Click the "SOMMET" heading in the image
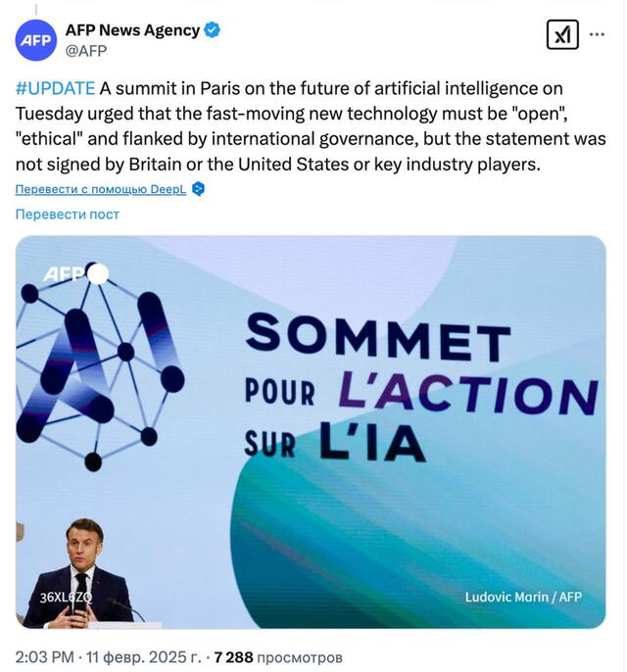The width and height of the screenshot is (627, 672). (373, 335)
